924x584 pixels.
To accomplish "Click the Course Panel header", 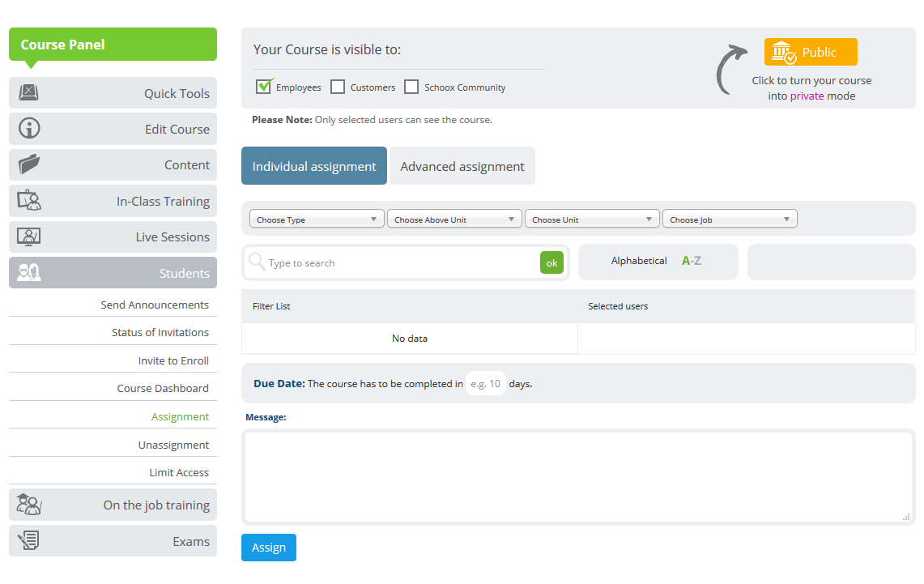I will click(x=113, y=45).
